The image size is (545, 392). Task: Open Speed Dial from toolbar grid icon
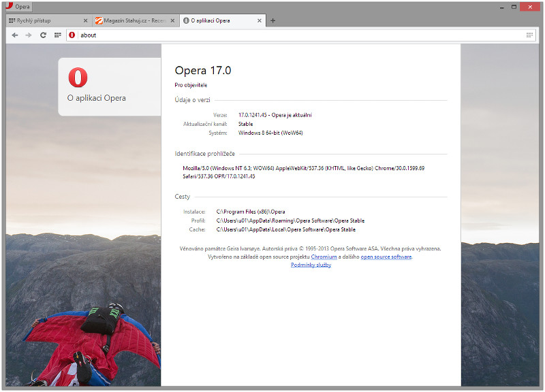click(x=58, y=35)
